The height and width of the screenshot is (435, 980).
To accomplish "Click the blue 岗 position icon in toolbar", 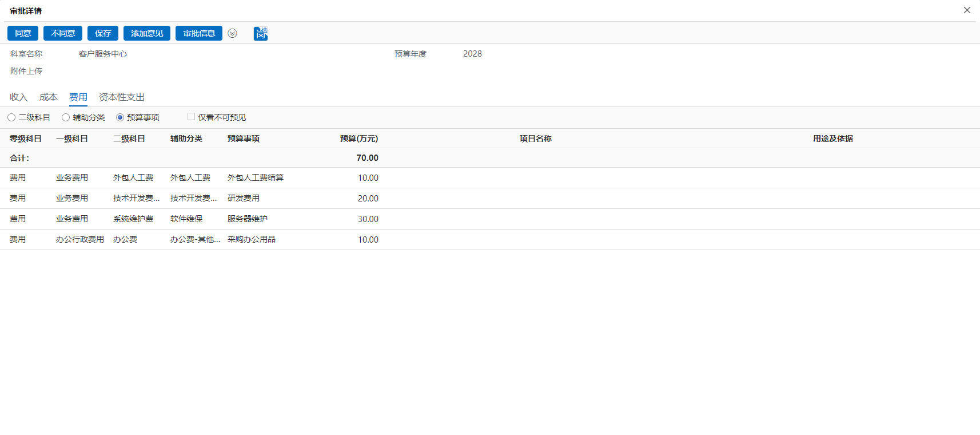I will tap(261, 34).
